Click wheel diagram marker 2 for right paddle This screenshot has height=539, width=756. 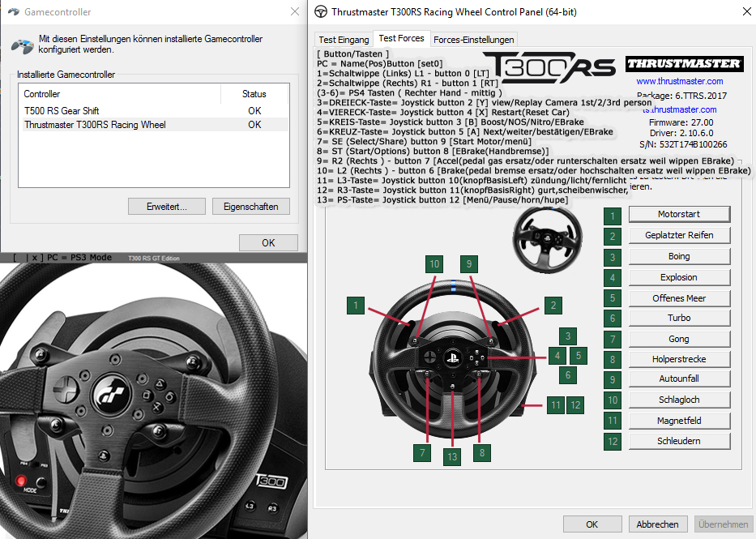tap(553, 306)
